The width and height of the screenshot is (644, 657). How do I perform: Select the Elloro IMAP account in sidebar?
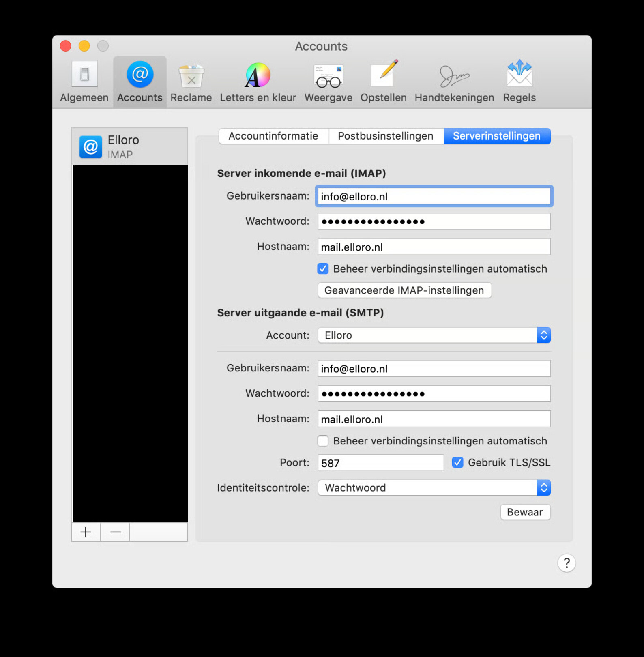(x=130, y=147)
